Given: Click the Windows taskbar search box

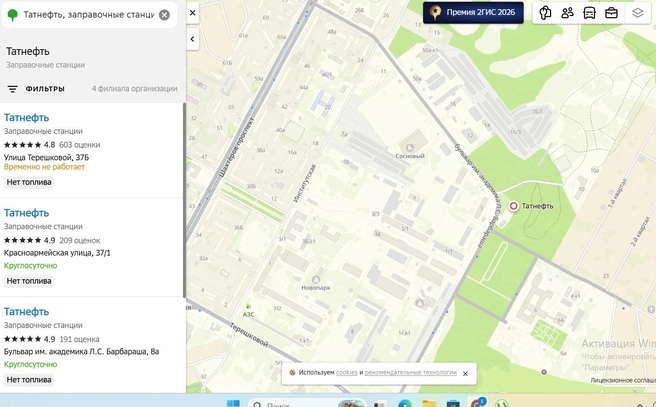Looking at the screenshot, I should pyautogui.click(x=307, y=403).
